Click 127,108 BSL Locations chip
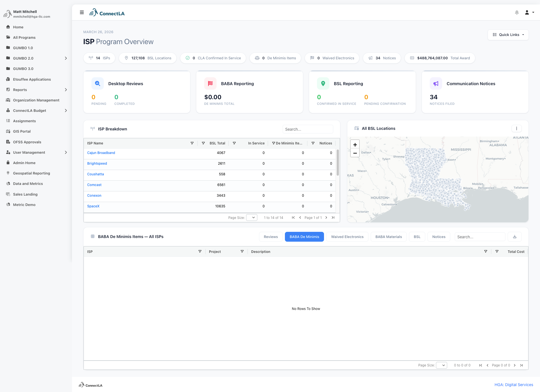This screenshot has width=540, height=392. pos(148,58)
